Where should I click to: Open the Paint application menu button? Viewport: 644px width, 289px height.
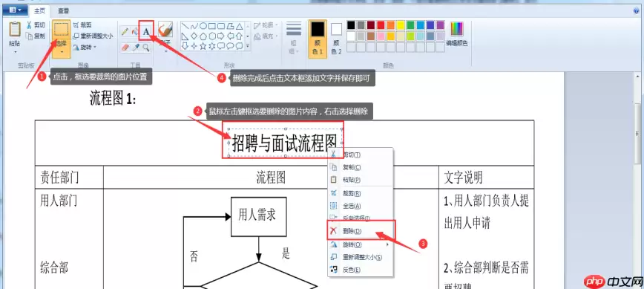(15, 10)
